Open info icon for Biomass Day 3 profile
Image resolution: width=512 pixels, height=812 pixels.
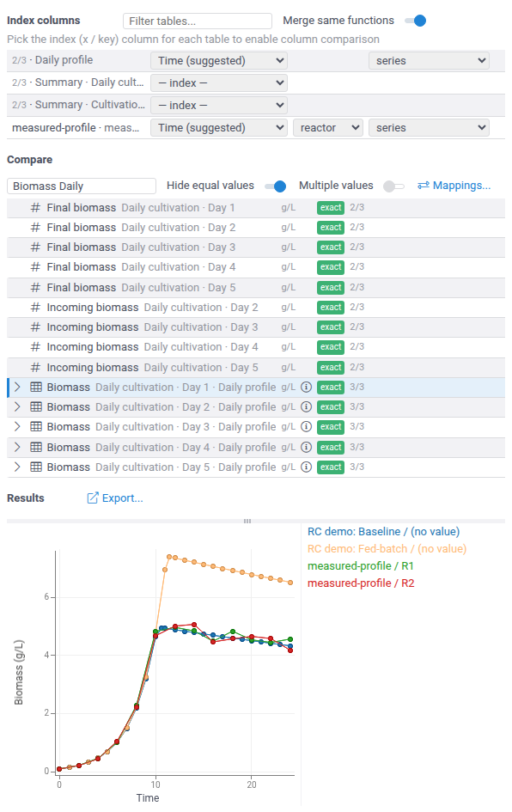click(x=306, y=426)
